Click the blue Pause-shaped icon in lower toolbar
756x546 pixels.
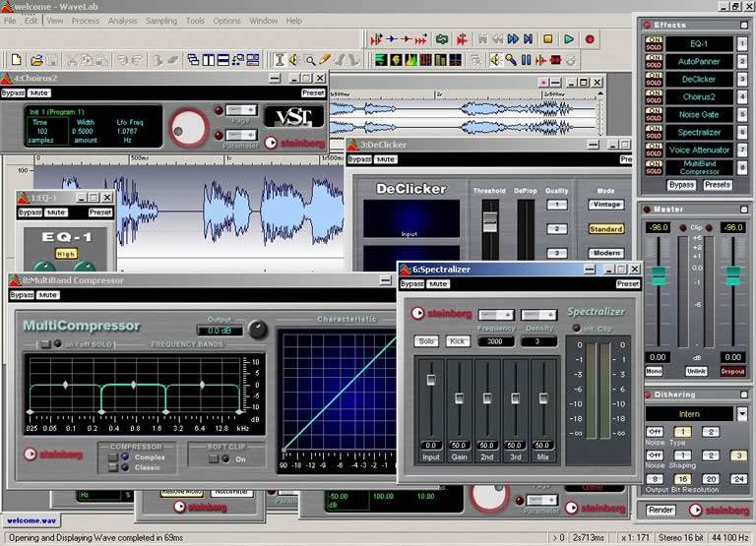pos(526,60)
